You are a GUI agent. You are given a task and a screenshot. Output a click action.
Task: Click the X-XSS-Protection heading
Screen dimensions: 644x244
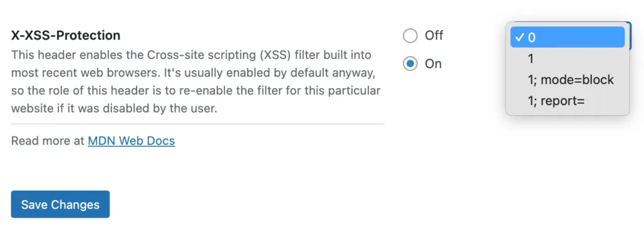pos(65,36)
